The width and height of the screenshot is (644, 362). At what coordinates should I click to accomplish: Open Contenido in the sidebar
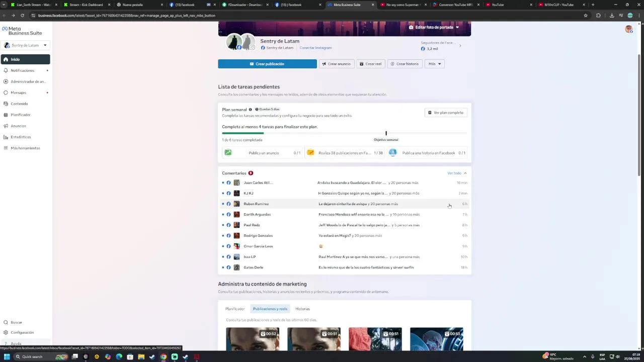pos(25,104)
